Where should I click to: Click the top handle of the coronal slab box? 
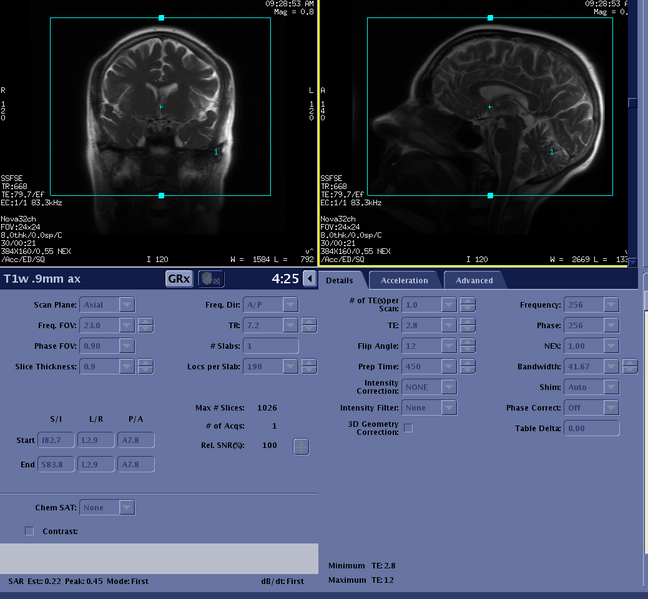tap(162, 18)
